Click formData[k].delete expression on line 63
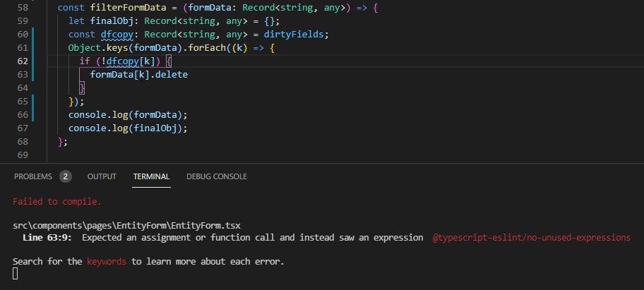Image resolution: width=644 pixels, height=290 pixels. coord(139,75)
